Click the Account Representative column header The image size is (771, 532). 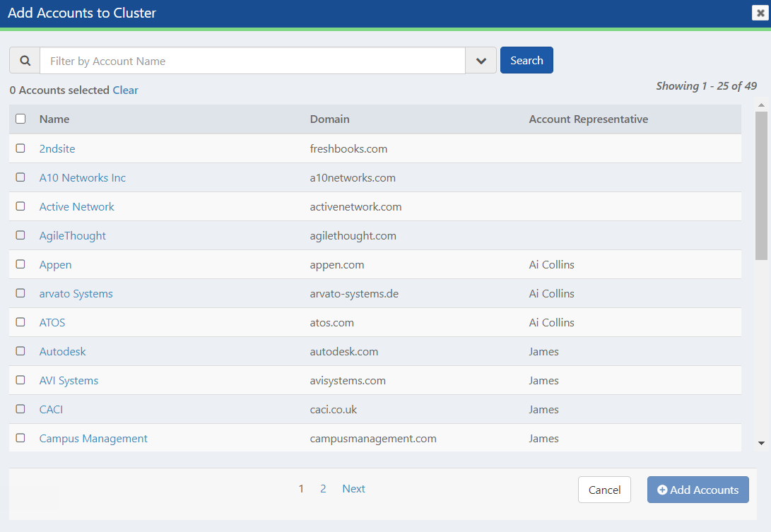click(x=589, y=119)
